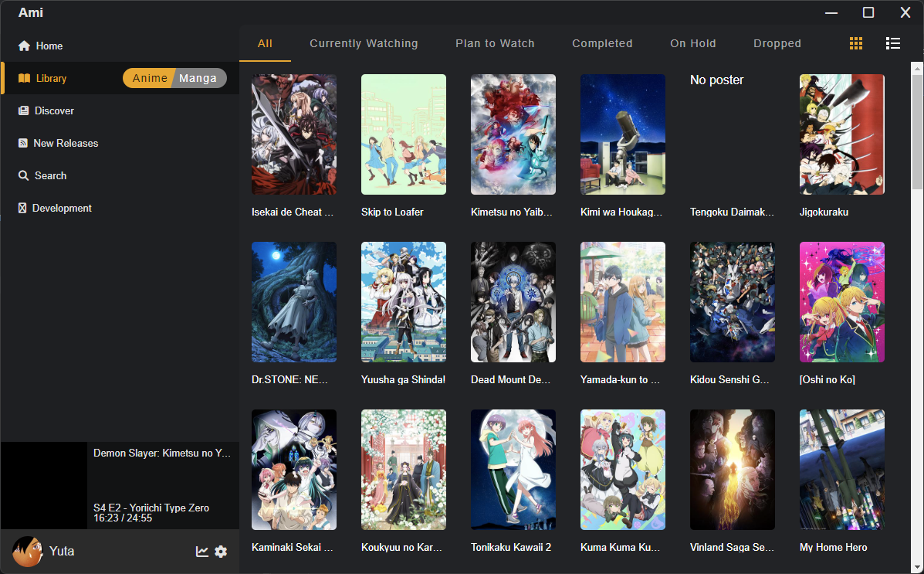Open Kimi wa Houkago poster
Image resolution: width=924 pixels, height=574 pixels.
tap(623, 134)
